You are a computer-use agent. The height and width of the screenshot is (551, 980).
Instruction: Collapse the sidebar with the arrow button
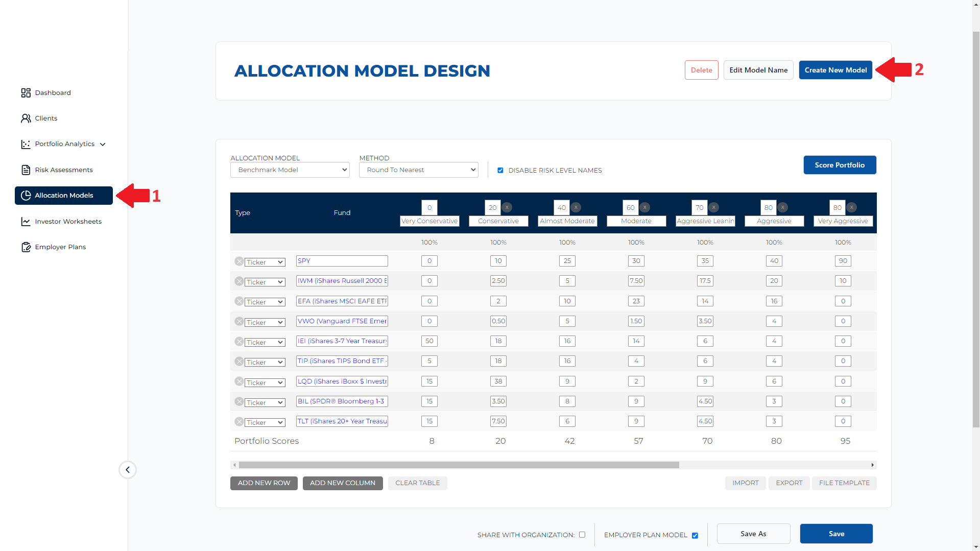pos(128,470)
